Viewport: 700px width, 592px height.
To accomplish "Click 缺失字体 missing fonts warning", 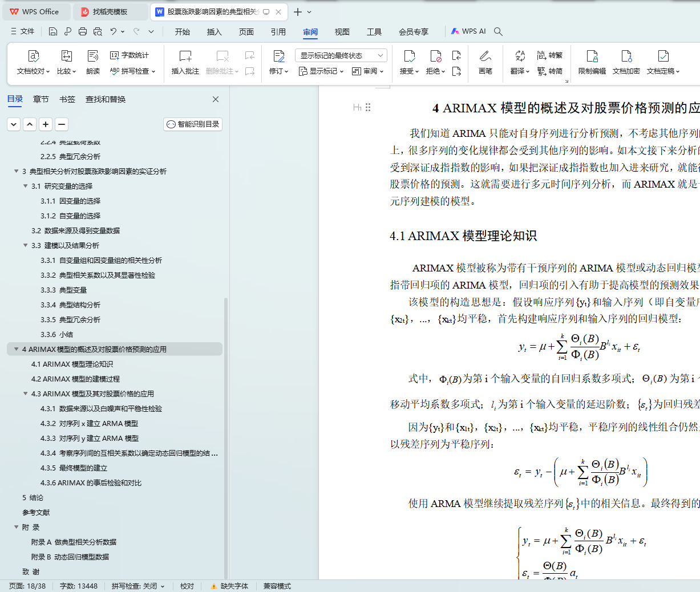I will point(229,586).
